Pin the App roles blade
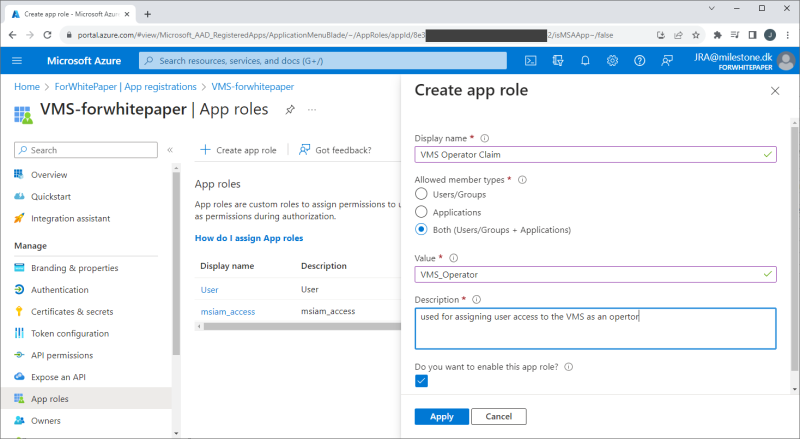The height and width of the screenshot is (439, 800). click(290, 109)
